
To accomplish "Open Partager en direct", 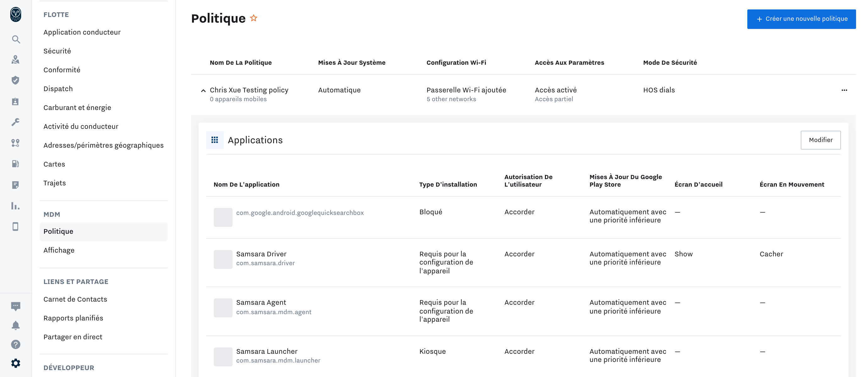I will [73, 337].
